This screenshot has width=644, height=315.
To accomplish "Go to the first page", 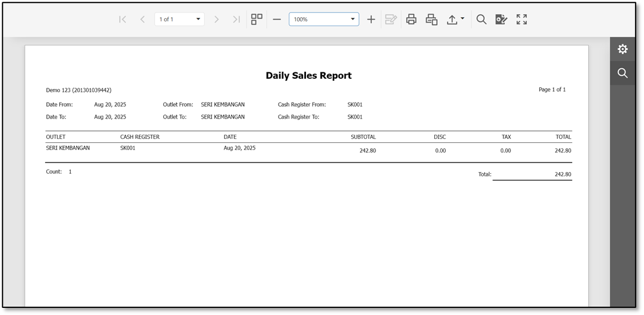I will [x=122, y=19].
